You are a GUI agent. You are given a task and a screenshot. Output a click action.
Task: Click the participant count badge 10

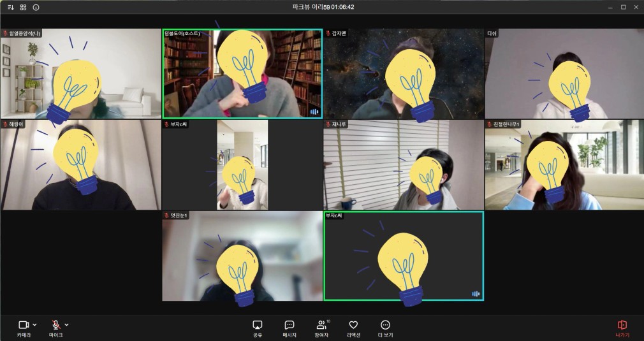[x=328, y=321]
